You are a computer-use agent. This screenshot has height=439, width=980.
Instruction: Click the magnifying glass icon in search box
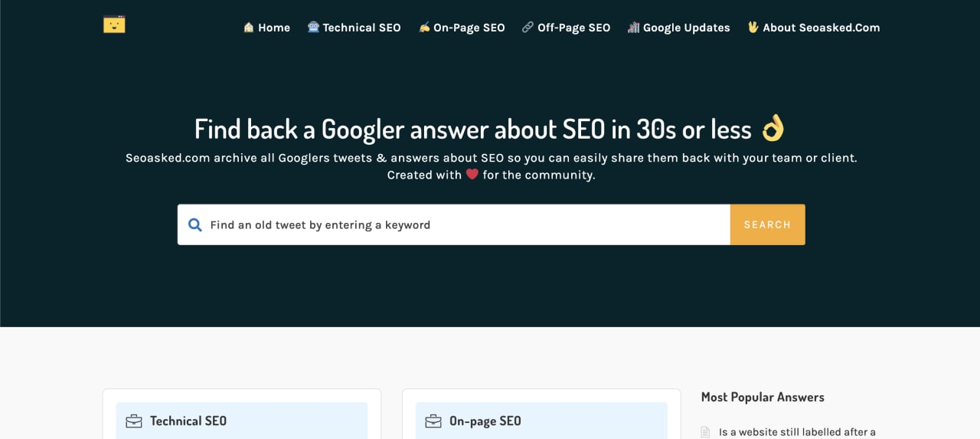pos(195,224)
